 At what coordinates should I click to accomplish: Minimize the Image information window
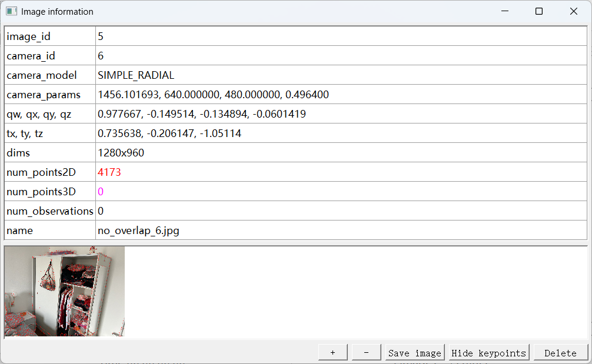tap(505, 11)
